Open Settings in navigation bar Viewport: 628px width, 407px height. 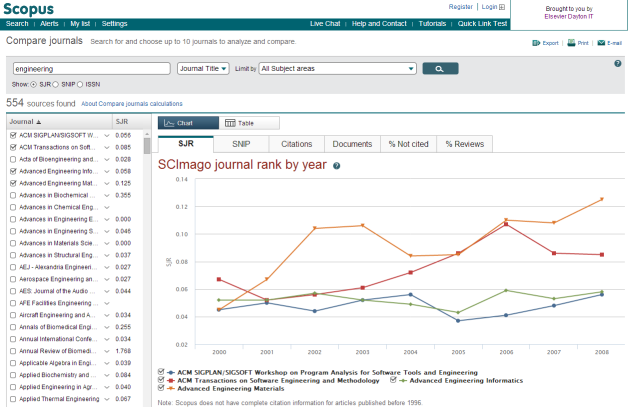point(115,24)
